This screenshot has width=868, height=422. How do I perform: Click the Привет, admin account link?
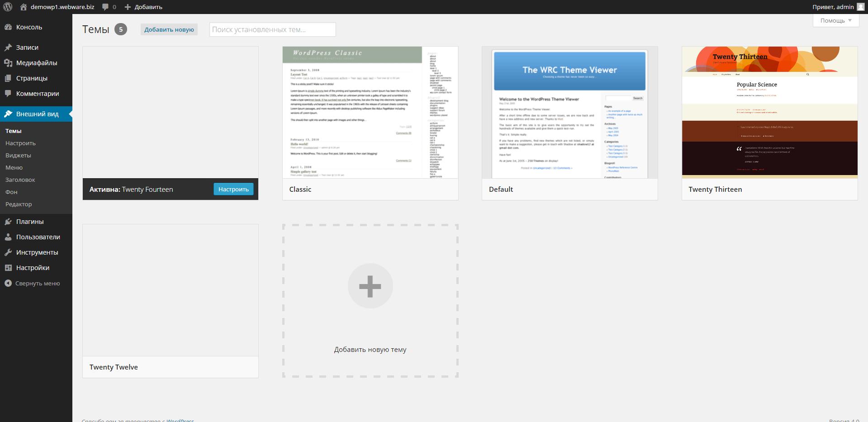[x=833, y=7]
